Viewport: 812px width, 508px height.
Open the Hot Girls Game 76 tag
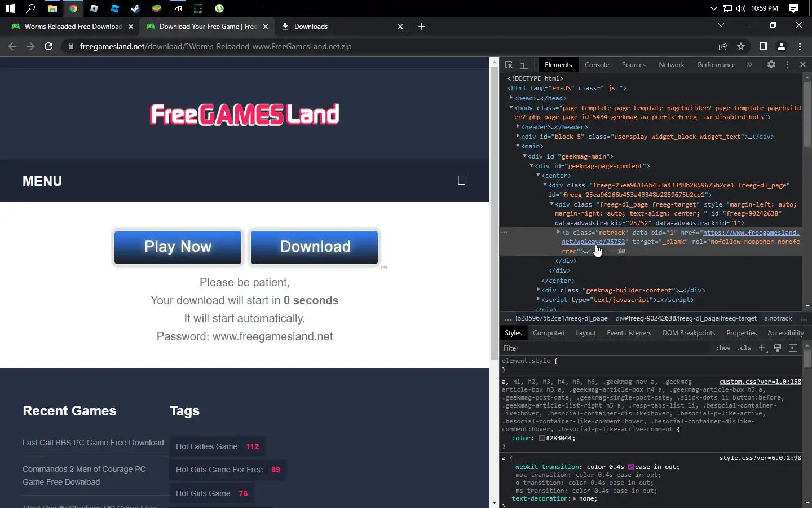tap(211, 493)
